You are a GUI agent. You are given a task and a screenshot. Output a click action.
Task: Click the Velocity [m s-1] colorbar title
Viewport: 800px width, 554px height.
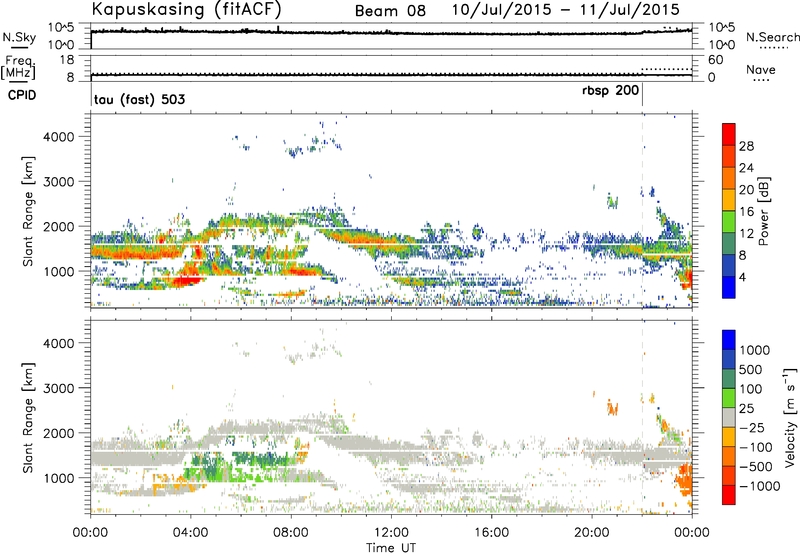click(790, 417)
